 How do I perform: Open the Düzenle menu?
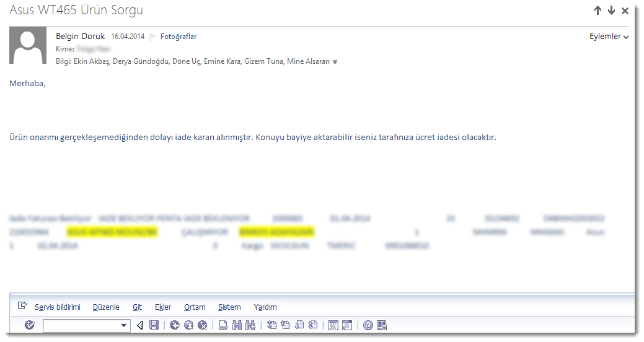pyautogui.click(x=106, y=307)
